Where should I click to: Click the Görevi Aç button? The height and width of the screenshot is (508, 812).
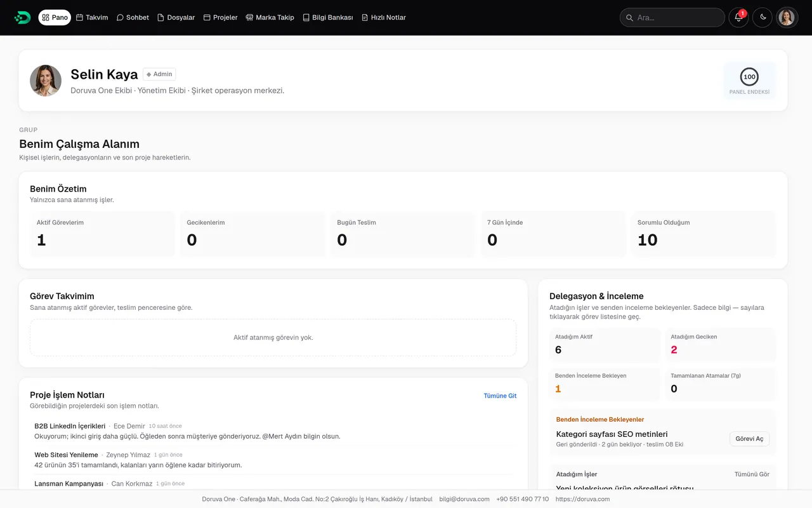coord(749,439)
